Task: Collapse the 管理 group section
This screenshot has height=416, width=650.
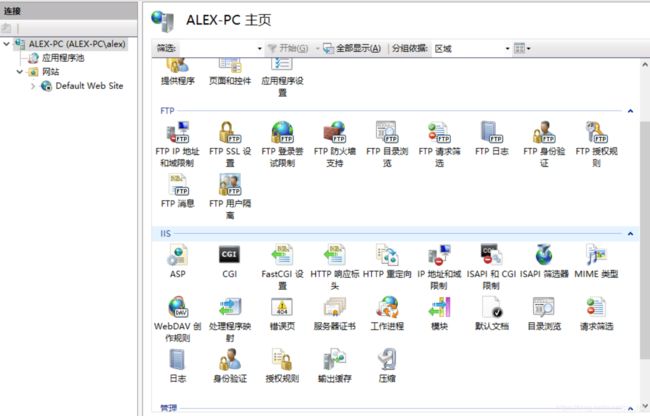Action: pyautogui.click(x=630, y=409)
